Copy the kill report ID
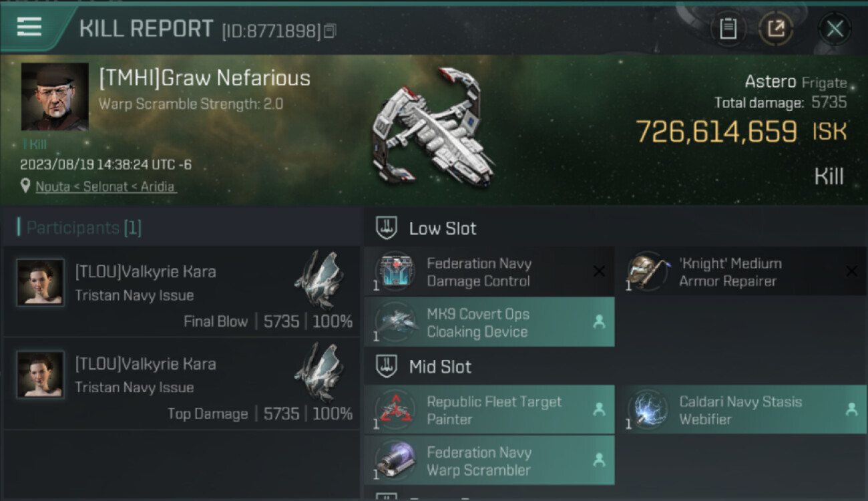 pyautogui.click(x=331, y=31)
